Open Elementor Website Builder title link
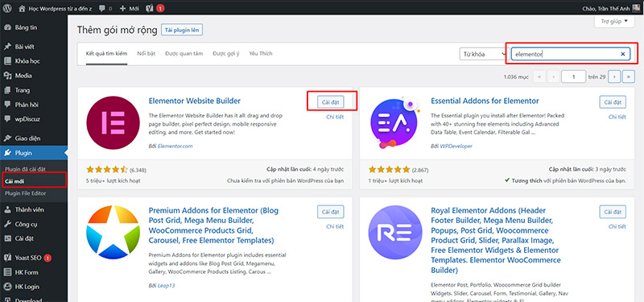Image resolution: width=644 pixels, height=302 pixels. click(194, 101)
